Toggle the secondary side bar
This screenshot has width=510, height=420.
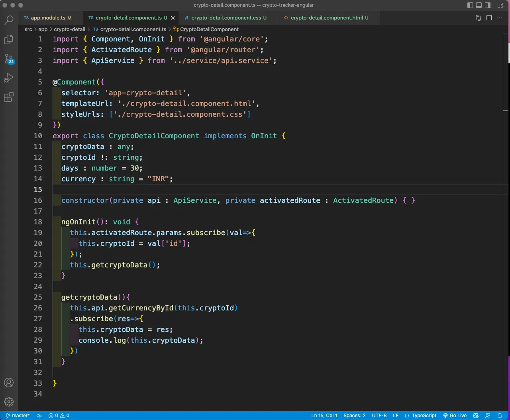(x=488, y=5)
